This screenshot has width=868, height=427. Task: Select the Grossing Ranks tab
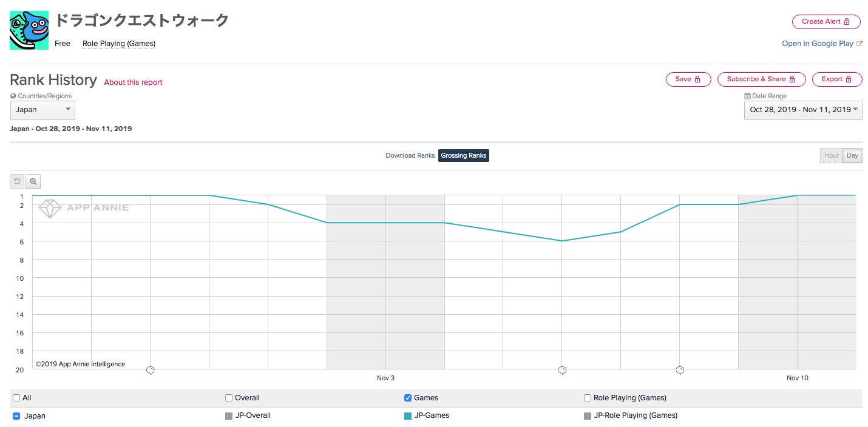(464, 156)
